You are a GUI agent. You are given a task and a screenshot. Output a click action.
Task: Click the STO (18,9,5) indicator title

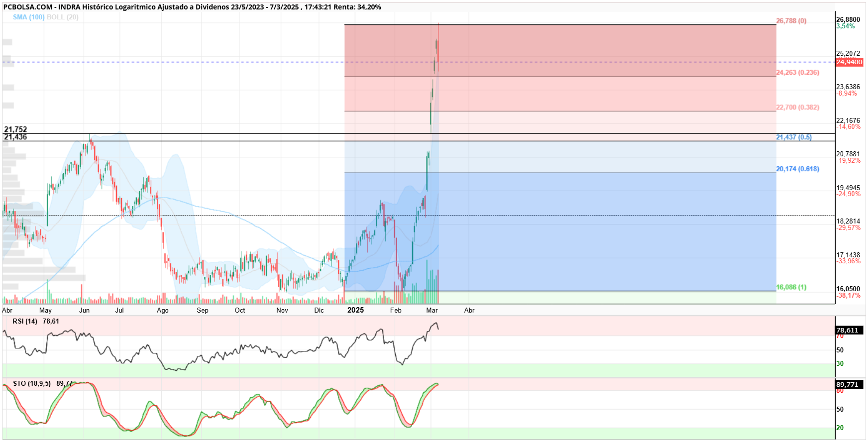(32, 383)
